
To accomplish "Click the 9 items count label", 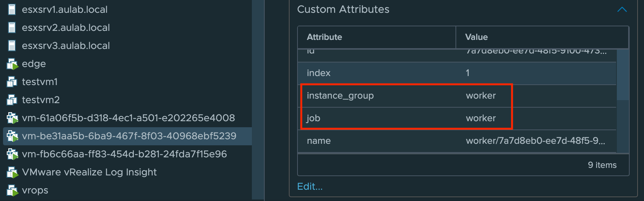I will [602, 165].
